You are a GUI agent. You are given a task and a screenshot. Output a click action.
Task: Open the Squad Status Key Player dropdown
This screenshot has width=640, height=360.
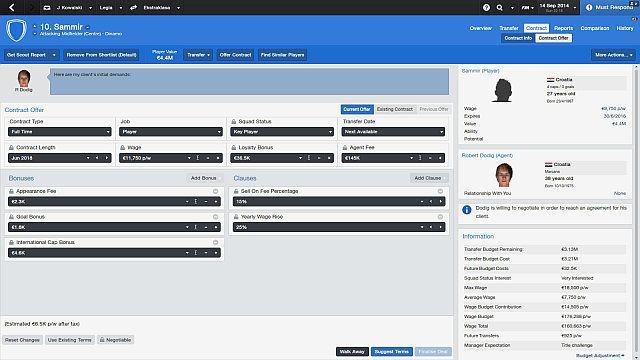(282, 132)
